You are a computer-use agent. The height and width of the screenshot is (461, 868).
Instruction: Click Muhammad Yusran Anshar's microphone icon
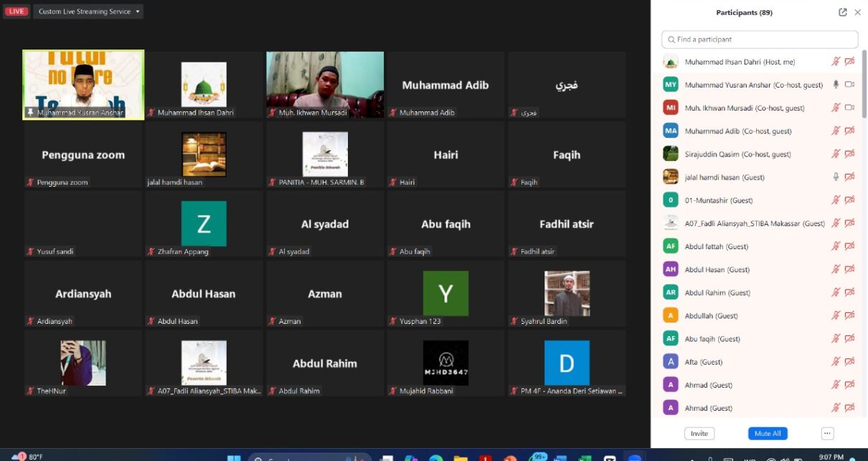click(835, 85)
